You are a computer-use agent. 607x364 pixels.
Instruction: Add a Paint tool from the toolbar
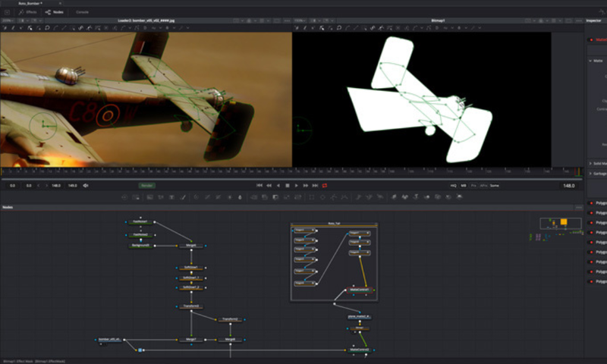point(182,197)
